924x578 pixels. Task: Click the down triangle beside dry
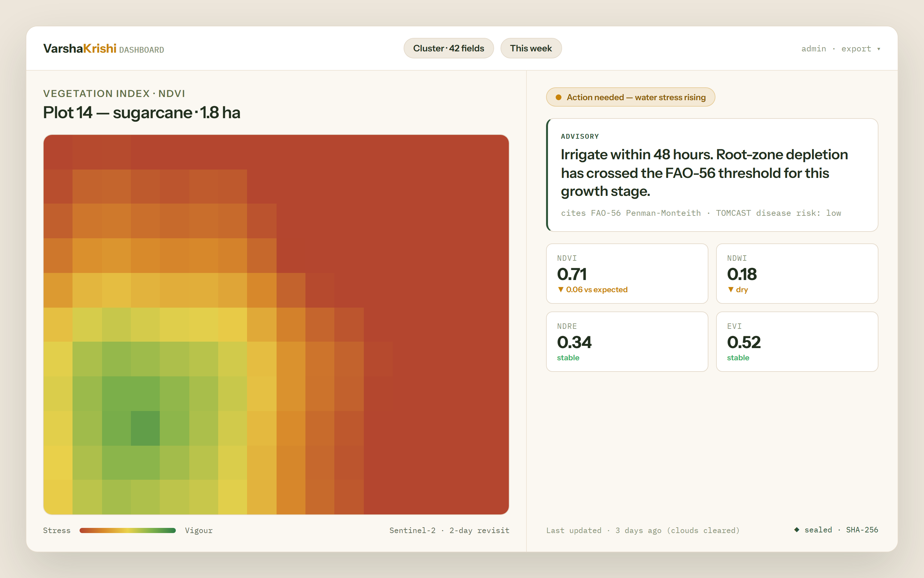731,290
